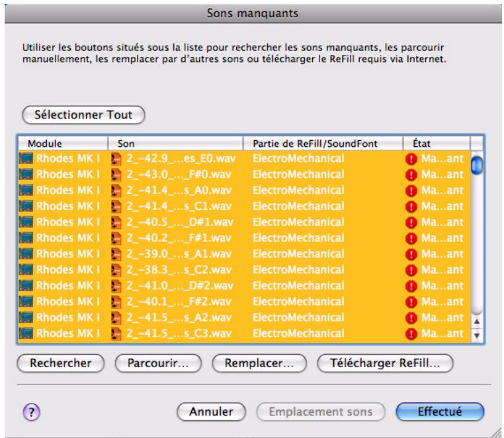
Task: Click the Remplacer... button
Action: coord(259,363)
